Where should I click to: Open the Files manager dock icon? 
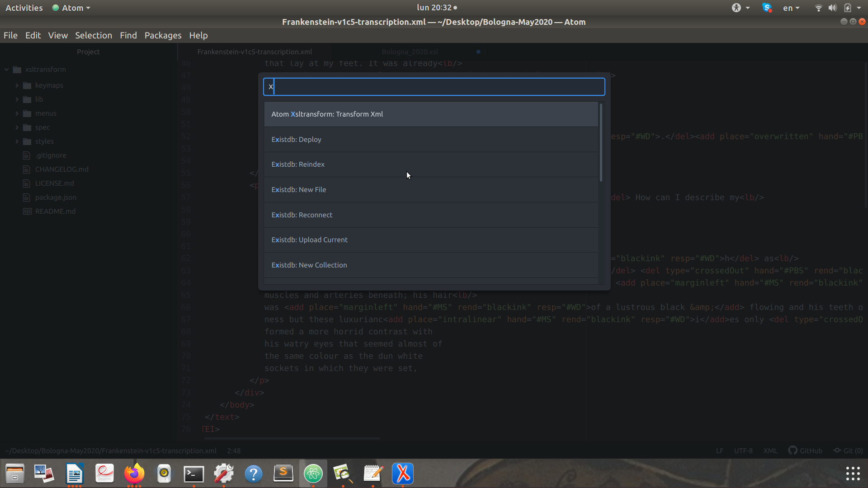pos(15,473)
